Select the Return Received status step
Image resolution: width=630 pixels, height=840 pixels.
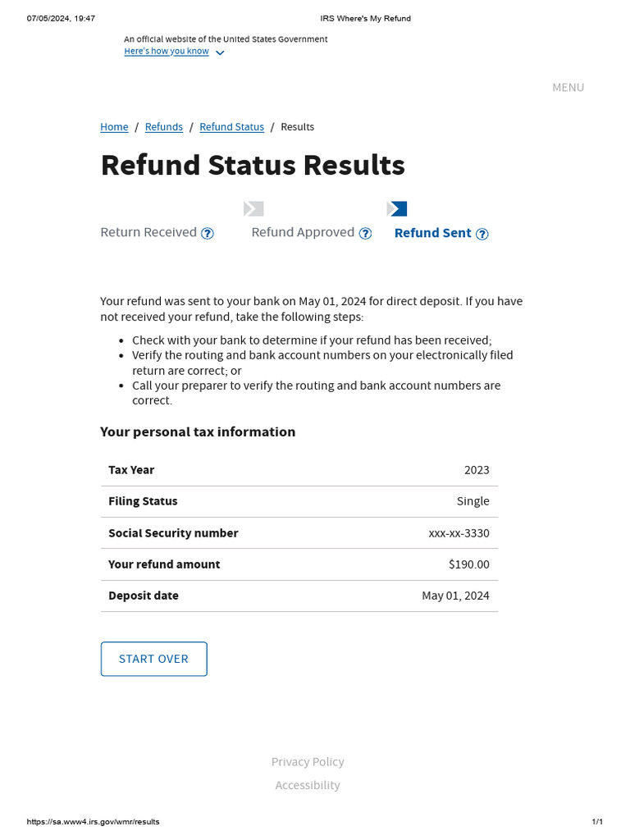coord(148,233)
